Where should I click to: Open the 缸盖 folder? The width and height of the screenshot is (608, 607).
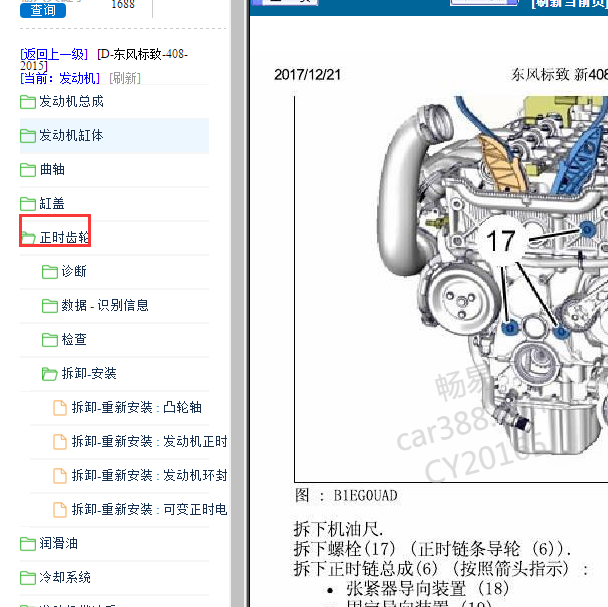52,204
